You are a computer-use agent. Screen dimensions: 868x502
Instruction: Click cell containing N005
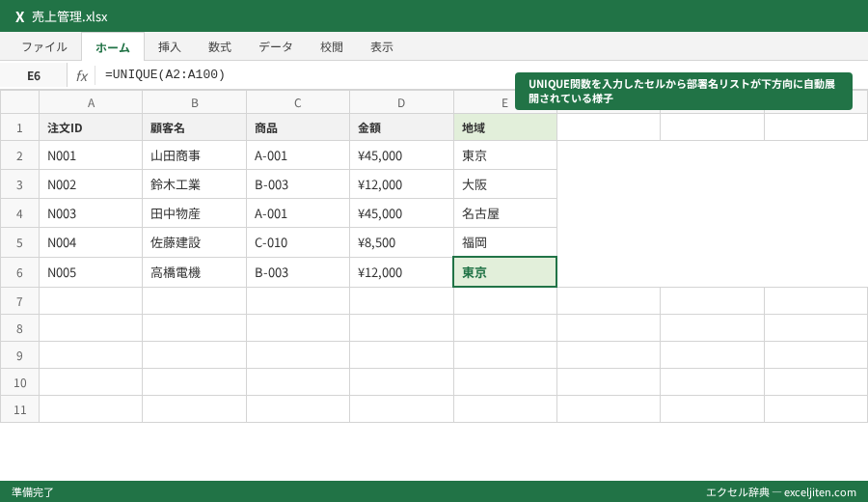[91, 272]
